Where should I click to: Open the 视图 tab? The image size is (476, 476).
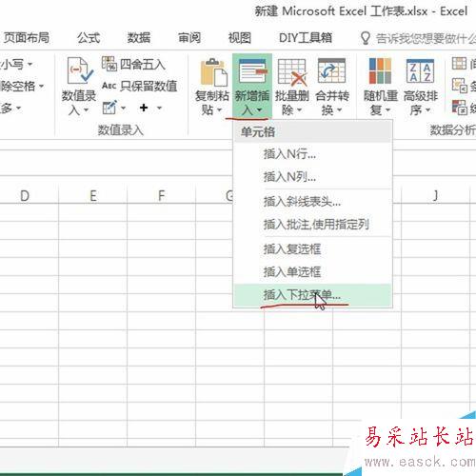pyautogui.click(x=240, y=38)
